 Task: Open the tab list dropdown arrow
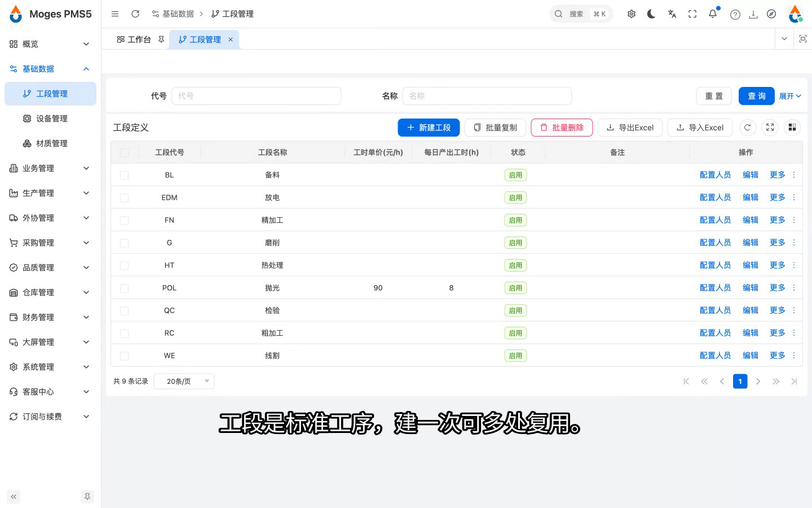tap(784, 39)
